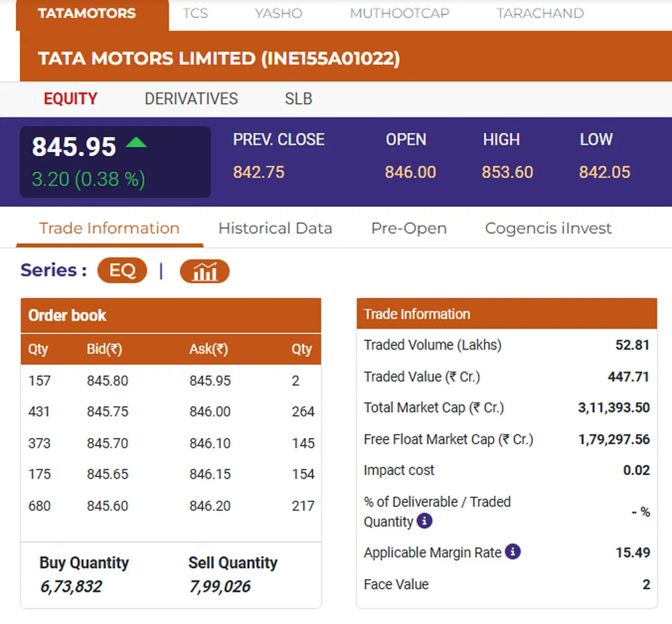Open the YASHO stock tab
Screen dimensions: 672x624
point(278,13)
